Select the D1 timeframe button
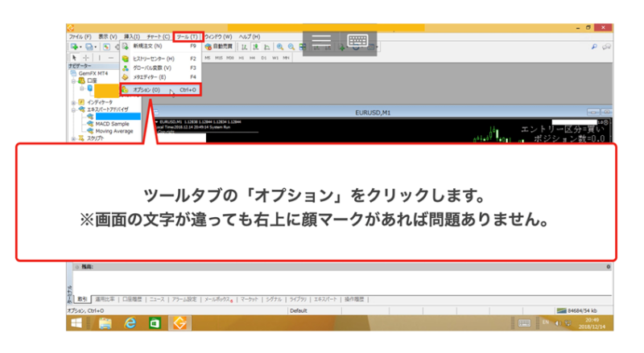 [x=264, y=58]
